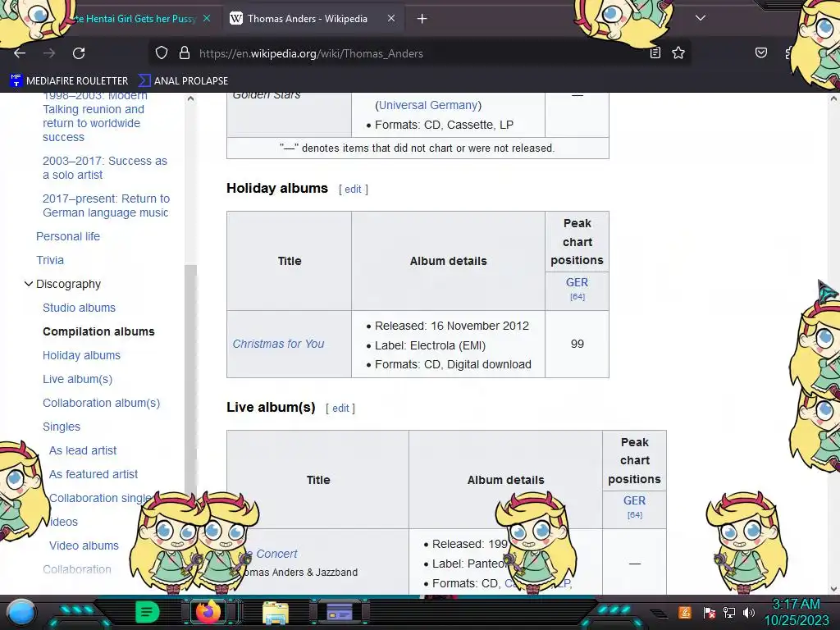Image resolution: width=840 pixels, height=630 pixels.
Task: Click the text Label: Electrola (EMI)
Action: 430,345
